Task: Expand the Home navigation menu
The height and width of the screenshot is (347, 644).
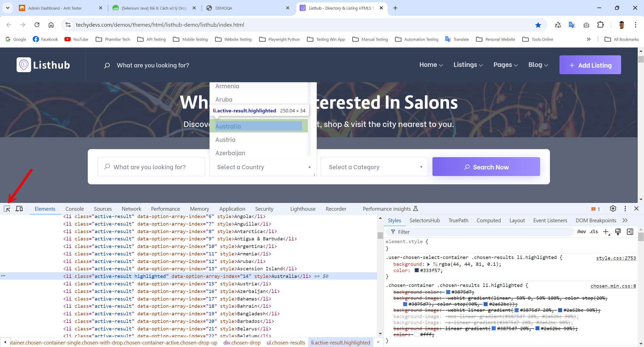Action: tap(431, 65)
